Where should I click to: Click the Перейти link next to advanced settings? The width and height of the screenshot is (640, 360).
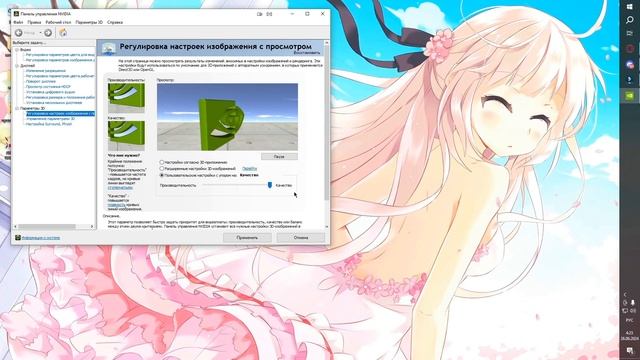249,169
